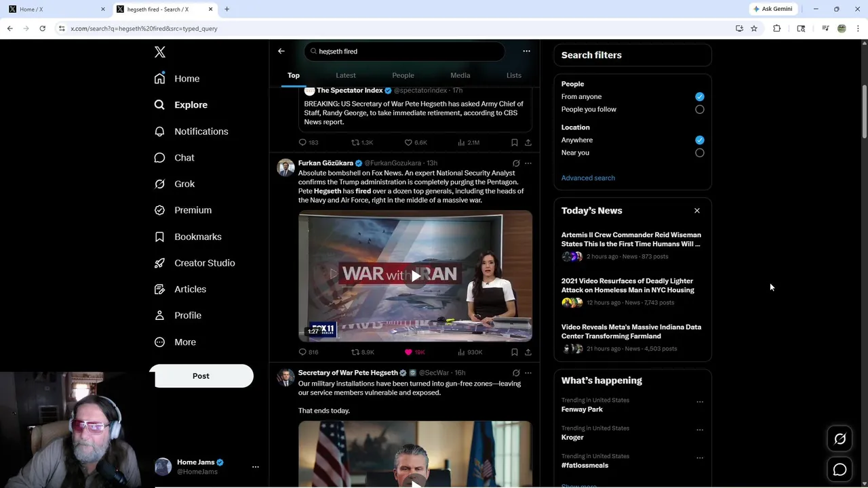This screenshot has height=488, width=868.
Task: Open Creator Studio in the sidebar
Action: [x=195, y=263]
